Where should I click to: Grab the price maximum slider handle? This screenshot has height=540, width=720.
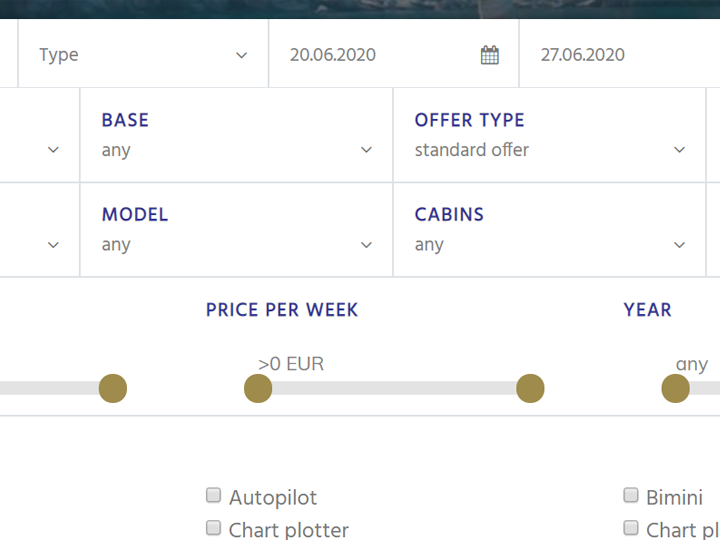pos(530,388)
